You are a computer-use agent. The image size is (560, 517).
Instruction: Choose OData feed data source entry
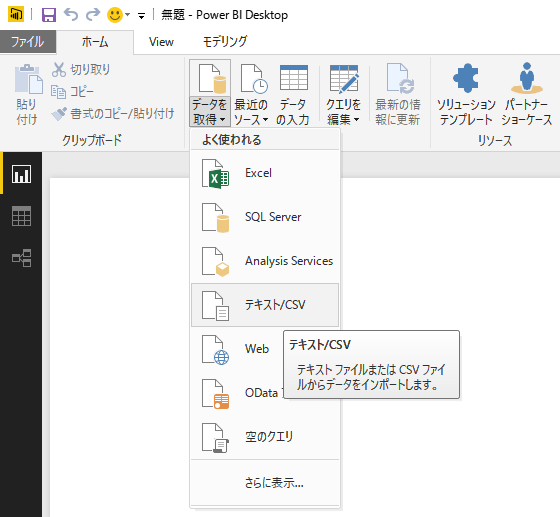(x=237, y=393)
